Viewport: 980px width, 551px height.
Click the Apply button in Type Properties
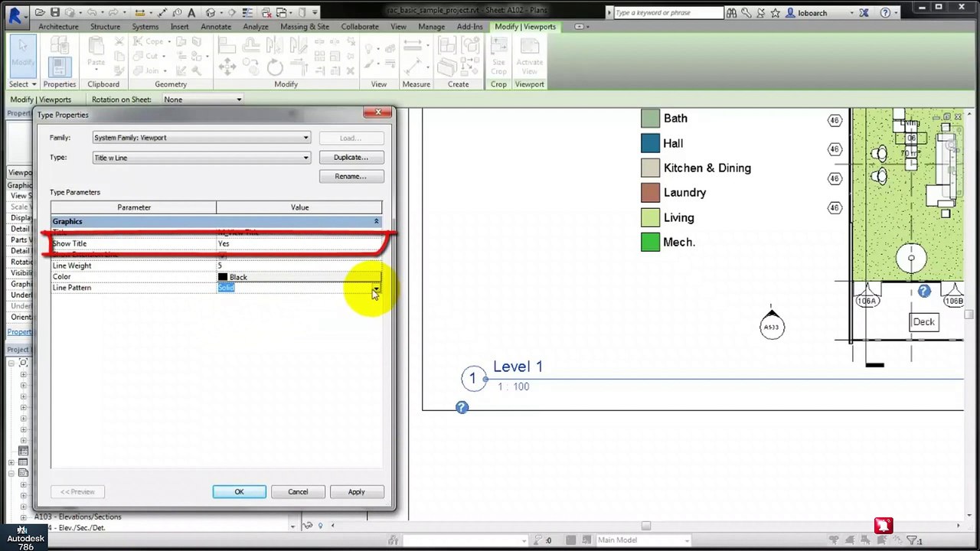tap(356, 492)
